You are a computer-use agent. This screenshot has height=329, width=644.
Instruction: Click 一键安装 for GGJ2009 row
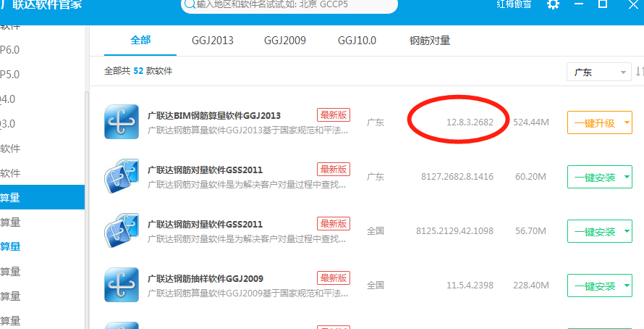(594, 286)
